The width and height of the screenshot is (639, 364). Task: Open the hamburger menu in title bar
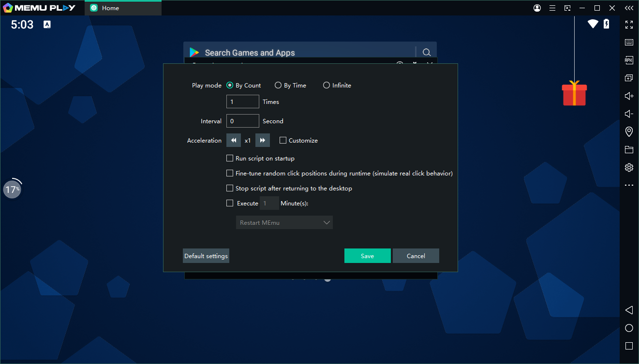click(x=552, y=8)
